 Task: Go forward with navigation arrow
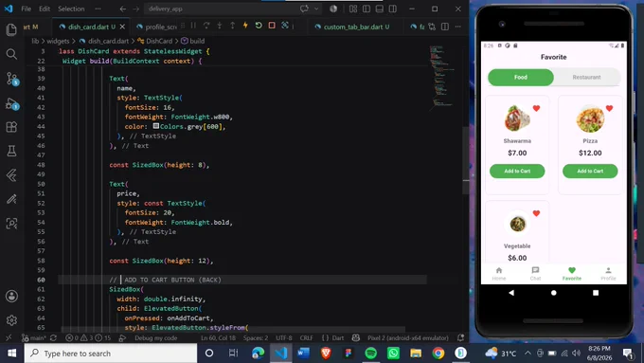click(x=136, y=9)
